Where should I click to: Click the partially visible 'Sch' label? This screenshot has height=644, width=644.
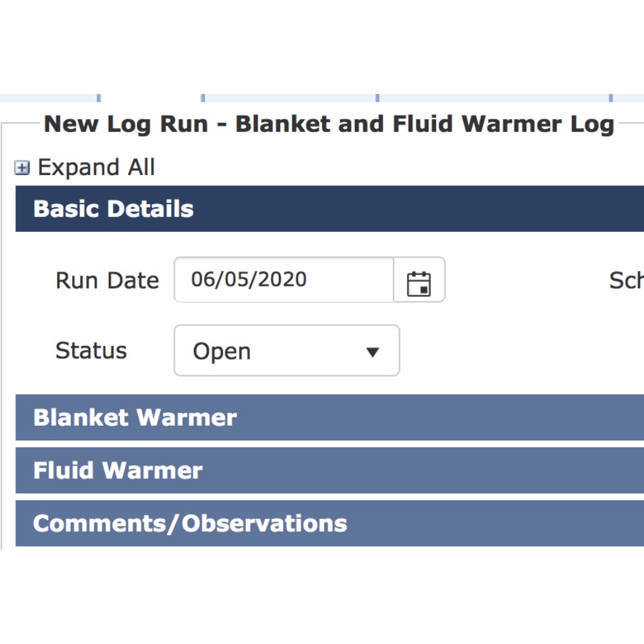tap(626, 281)
